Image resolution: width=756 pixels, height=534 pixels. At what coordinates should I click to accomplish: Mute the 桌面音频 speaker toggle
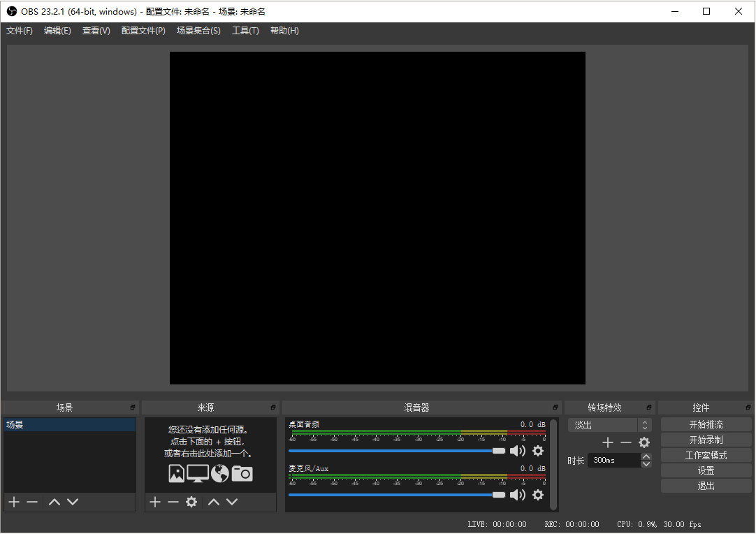[x=518, y=451]
